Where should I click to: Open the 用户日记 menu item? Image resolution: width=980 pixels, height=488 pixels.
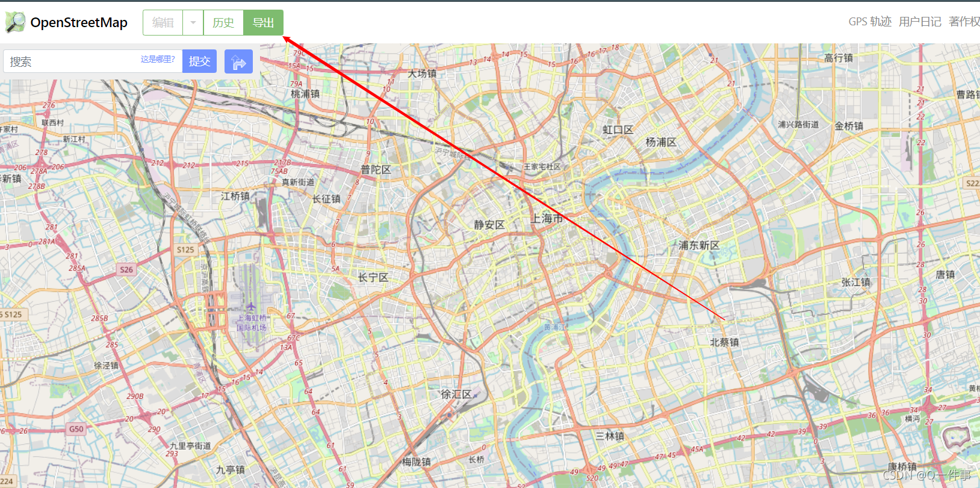point(920,22)
